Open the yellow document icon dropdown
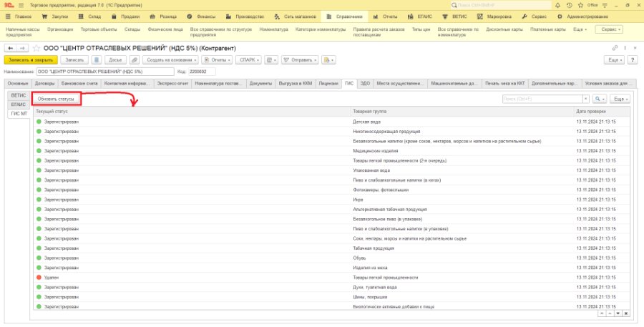 click(x=328, y=60)
